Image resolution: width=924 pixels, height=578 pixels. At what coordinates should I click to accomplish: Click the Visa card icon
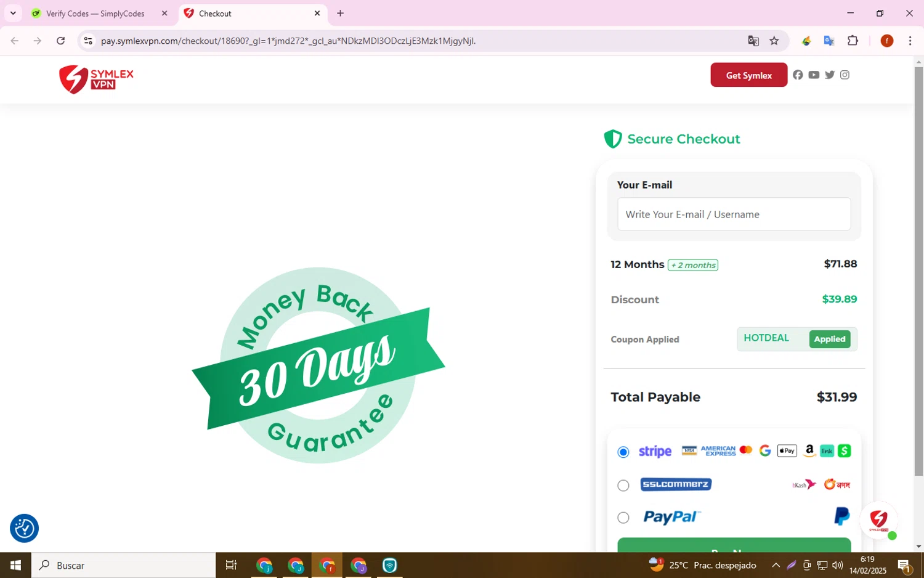tap(689, 451)
